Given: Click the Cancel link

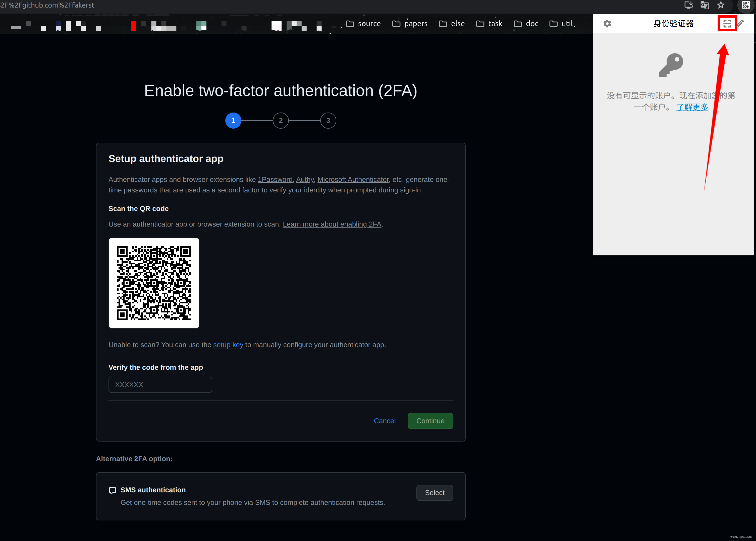Looking at the screenshot, I should click(x=385, y=421).
